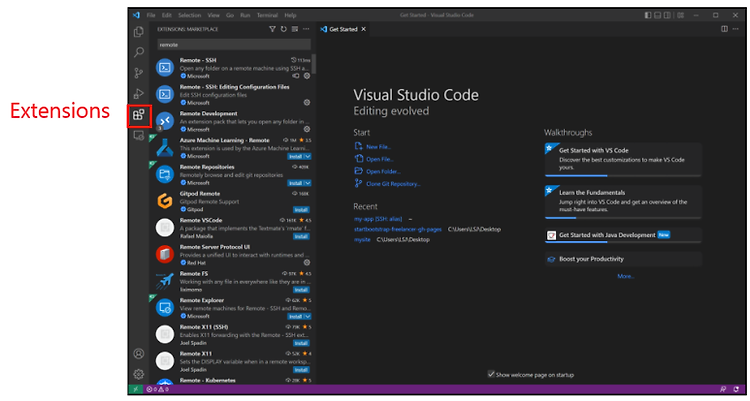Open the Terminal menu
Screen dimensions: 750x401
point(267,15)
